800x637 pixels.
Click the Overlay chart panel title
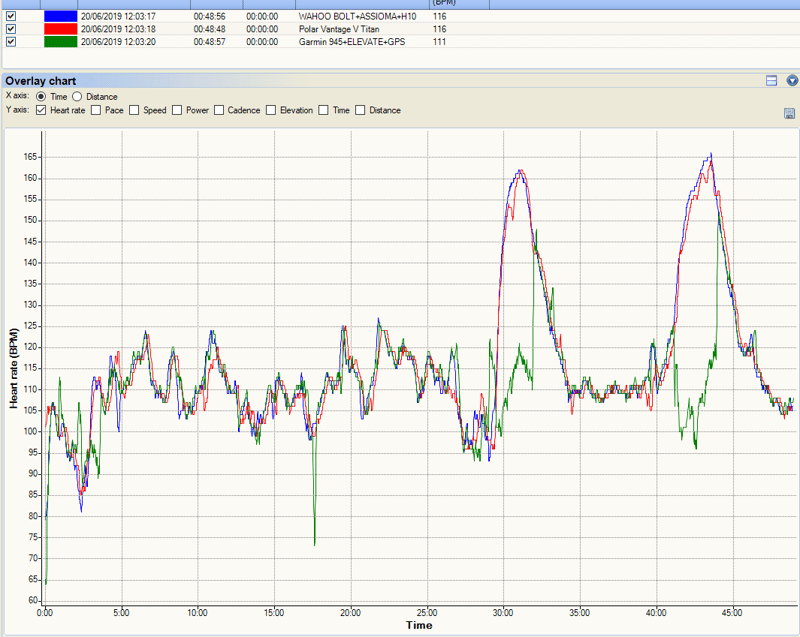[x=41, y=81]
